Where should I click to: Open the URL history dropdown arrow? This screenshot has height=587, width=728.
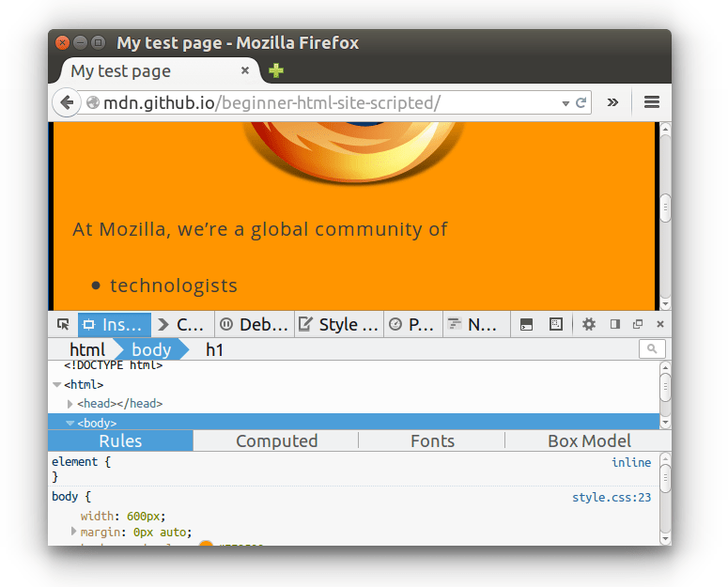click(565, 103)
